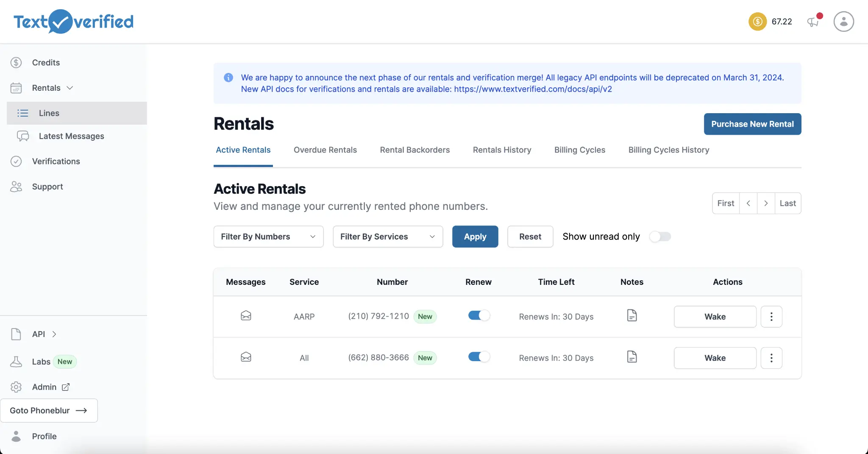Switch to Billing Cycles History tab
The image size is (868, 454).
click(x=669, y=150)
